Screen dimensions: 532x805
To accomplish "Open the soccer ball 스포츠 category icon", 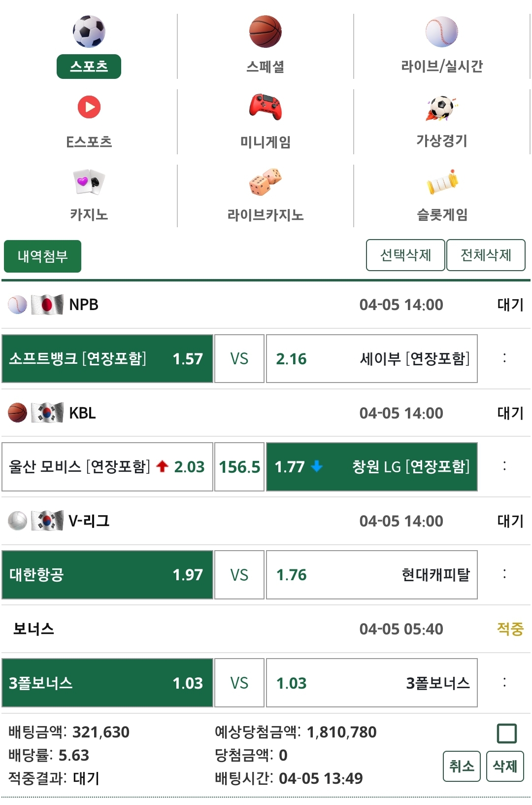I will click(x=89, y=32).
